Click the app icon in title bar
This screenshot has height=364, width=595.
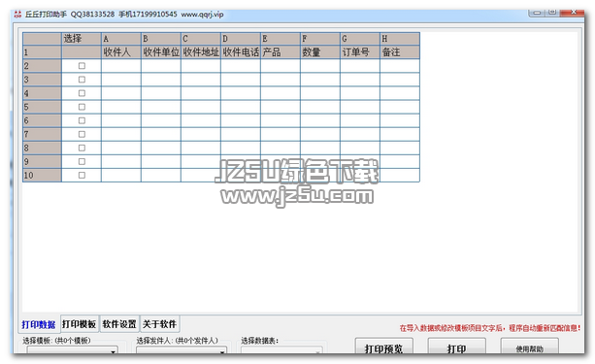pyautogui.click(x=17, y=15)
